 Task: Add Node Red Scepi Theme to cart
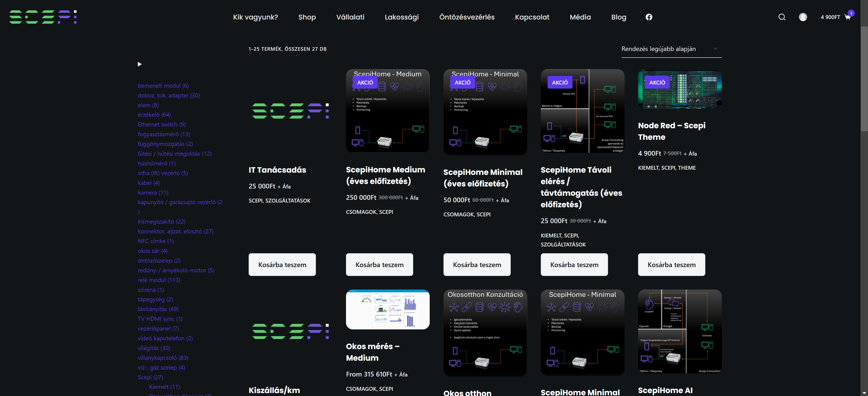[672, 264]
